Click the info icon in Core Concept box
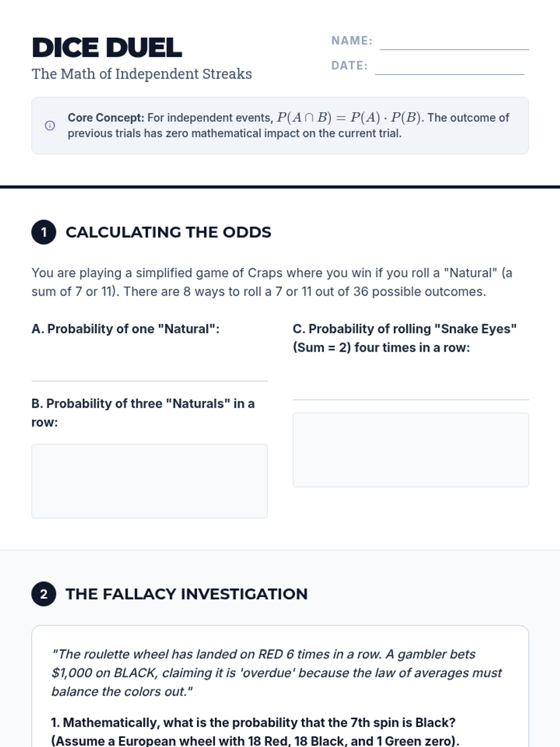 [50, 126]
